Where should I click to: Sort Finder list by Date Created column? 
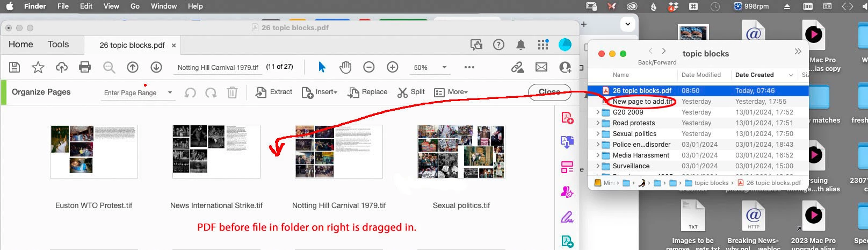755,75
